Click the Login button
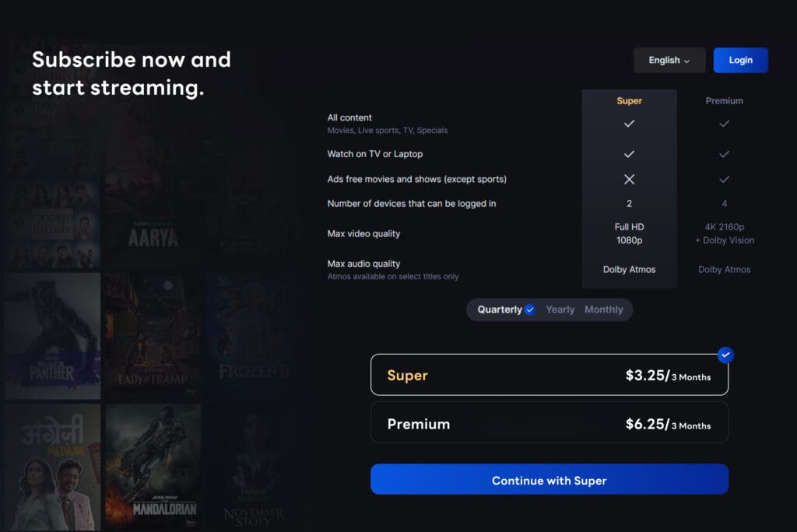 [x=740, y=60]
